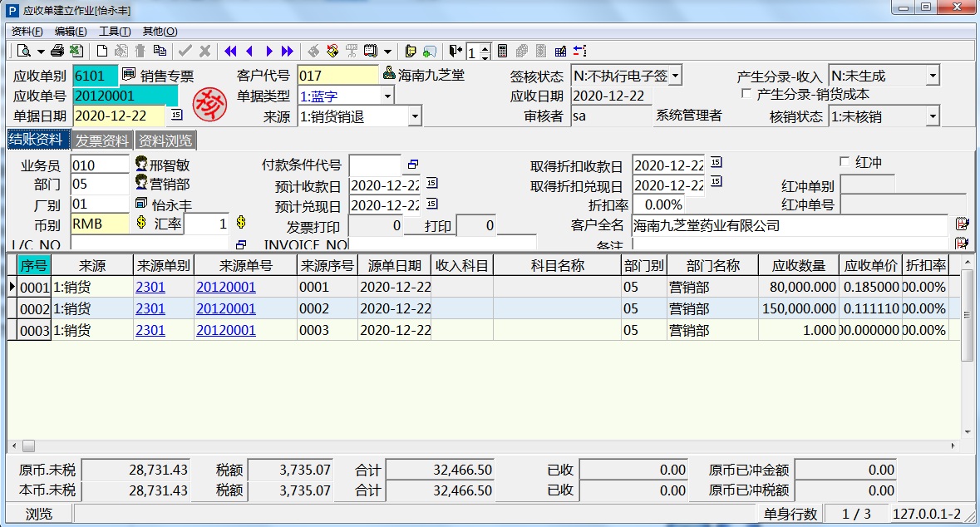Image resolution: width=980 pixels, height=527 pixels.
Task: Open the 其他(O) menu
Action: pyautogui.click(x=160, y=32)
